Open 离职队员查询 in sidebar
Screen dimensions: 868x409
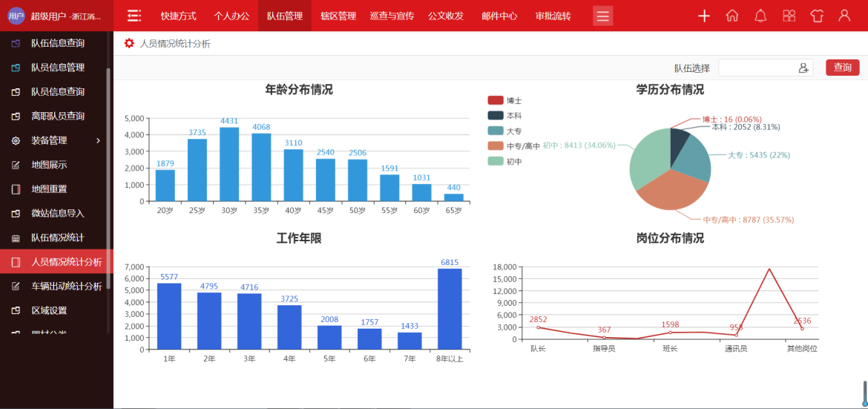(x=58, y=117)
